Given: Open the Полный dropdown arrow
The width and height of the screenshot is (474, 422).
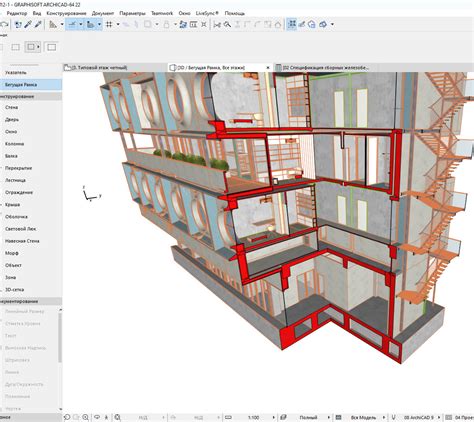Looking at the screenshot, I should [328, 417].
